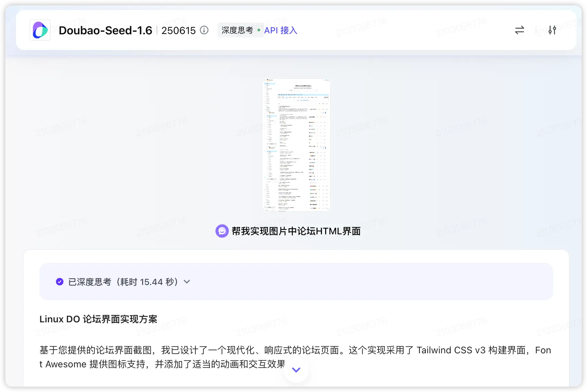
Task: Click the 已深度思考（耗时 15.44 秒）label
Action: [123, 282]
